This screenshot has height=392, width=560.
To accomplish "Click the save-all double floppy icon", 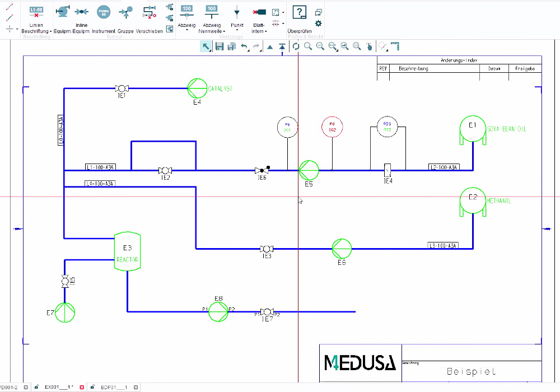I will [232, 46].
